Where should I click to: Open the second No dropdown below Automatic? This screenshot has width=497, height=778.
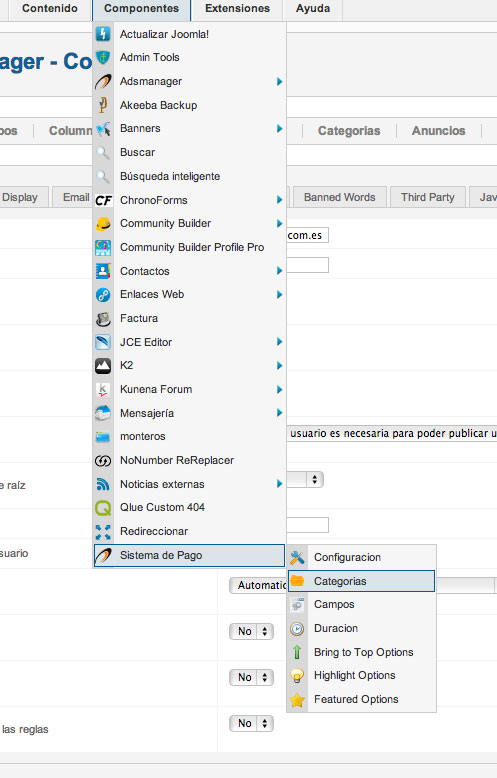[251, 677]
